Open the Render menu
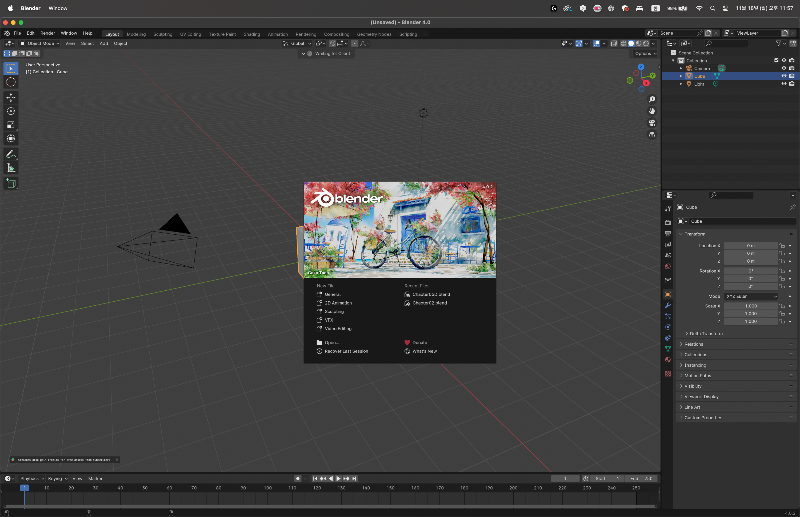 (47, 33)
